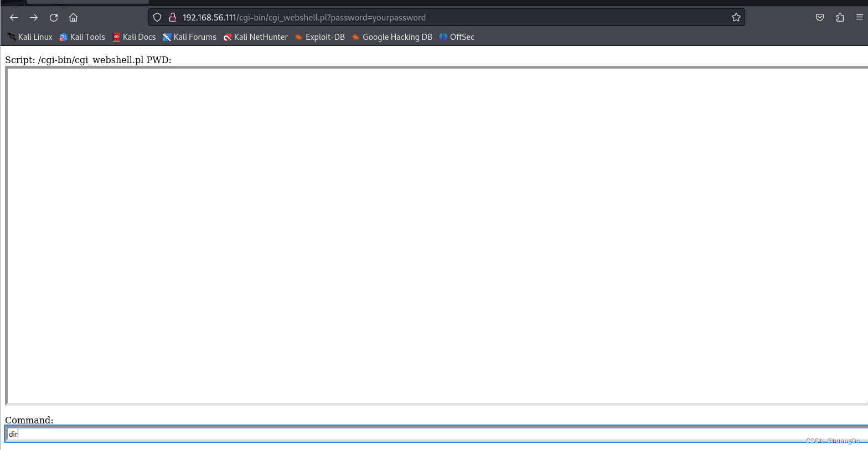Click inside the webshell output text area

437,236
